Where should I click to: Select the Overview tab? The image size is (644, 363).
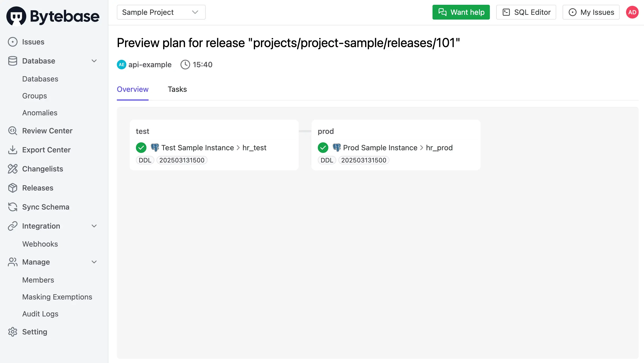pos(132,89)
